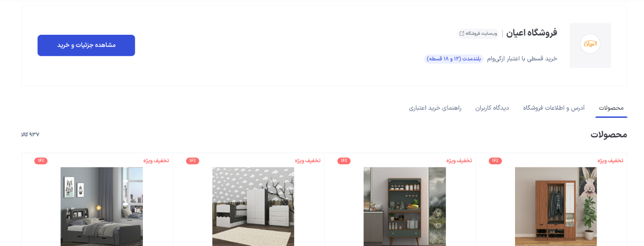Switch to the محصولات tab

pos(611,108)
